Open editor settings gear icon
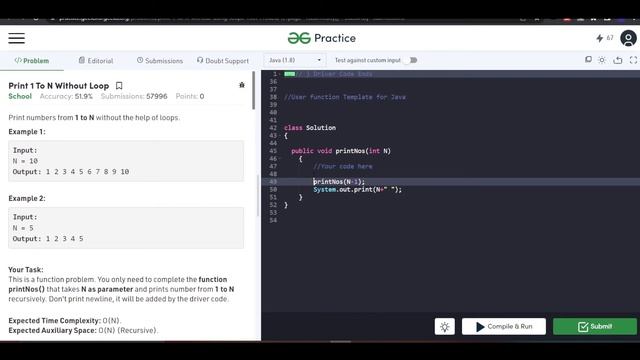The width and height of the screenshot is (640, 360). (602, 60)
